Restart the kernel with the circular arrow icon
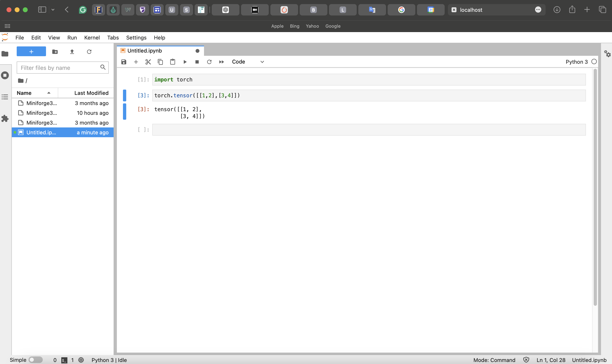The image size is (612, 364). [x=209, y=62]
